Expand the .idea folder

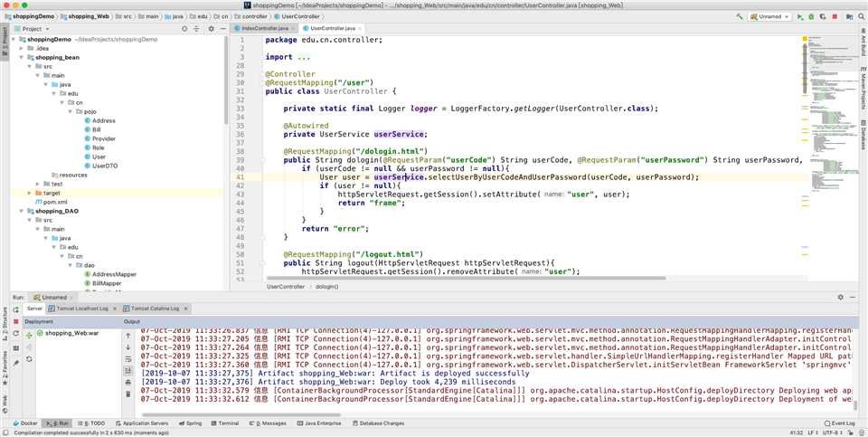tap(22, 48)
